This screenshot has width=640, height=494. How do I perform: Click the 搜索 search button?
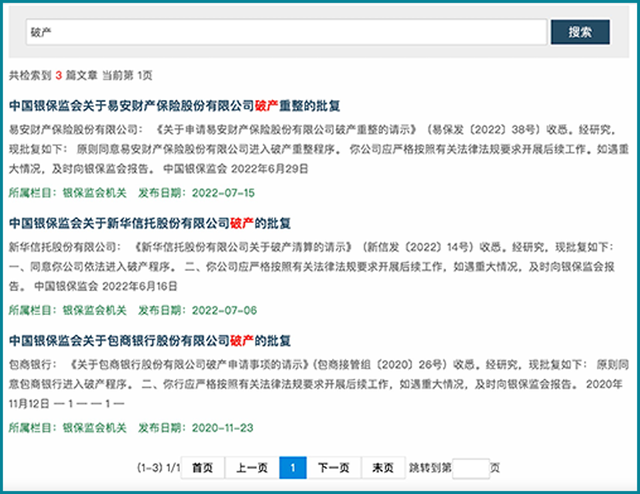tap(580, 32)
